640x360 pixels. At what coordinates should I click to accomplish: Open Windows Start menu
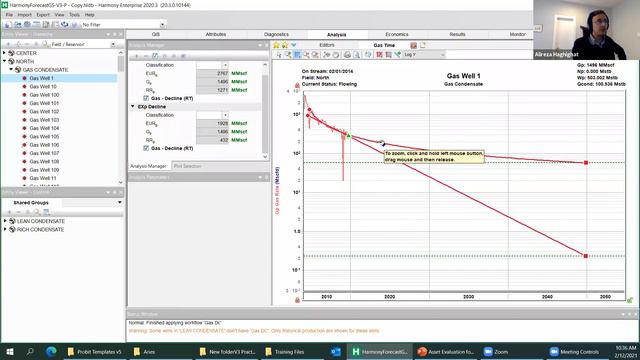(x=9, y=351)
